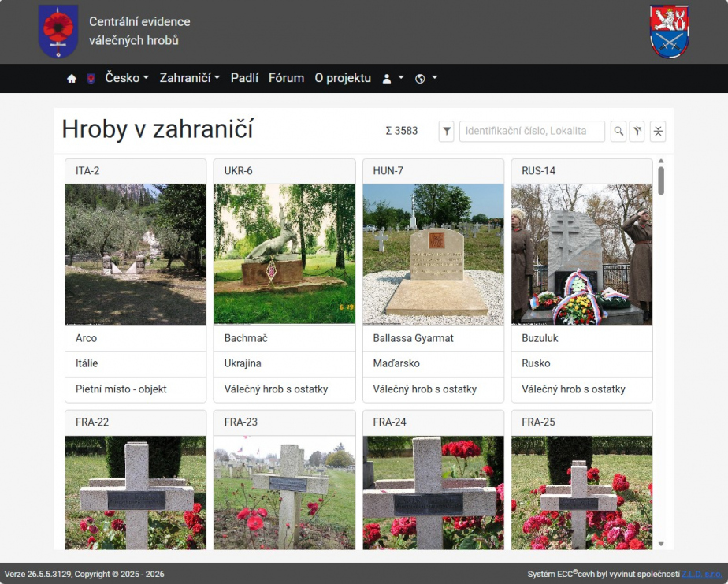Image resolution: width=728 pixels, height=584 pixels.
Task: Click the Itálie country row
Action: coord(136,364)
